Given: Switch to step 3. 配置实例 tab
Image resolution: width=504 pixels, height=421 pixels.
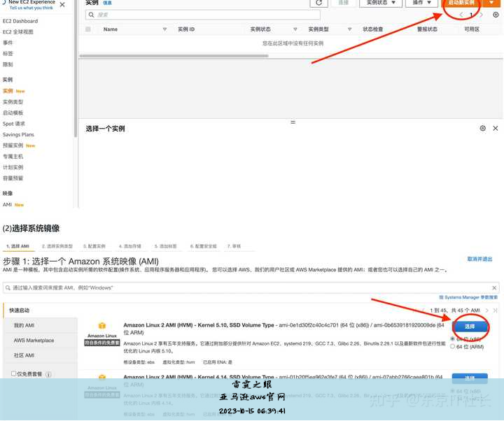Looking at the screenshot, I should (x=94, y=246).
